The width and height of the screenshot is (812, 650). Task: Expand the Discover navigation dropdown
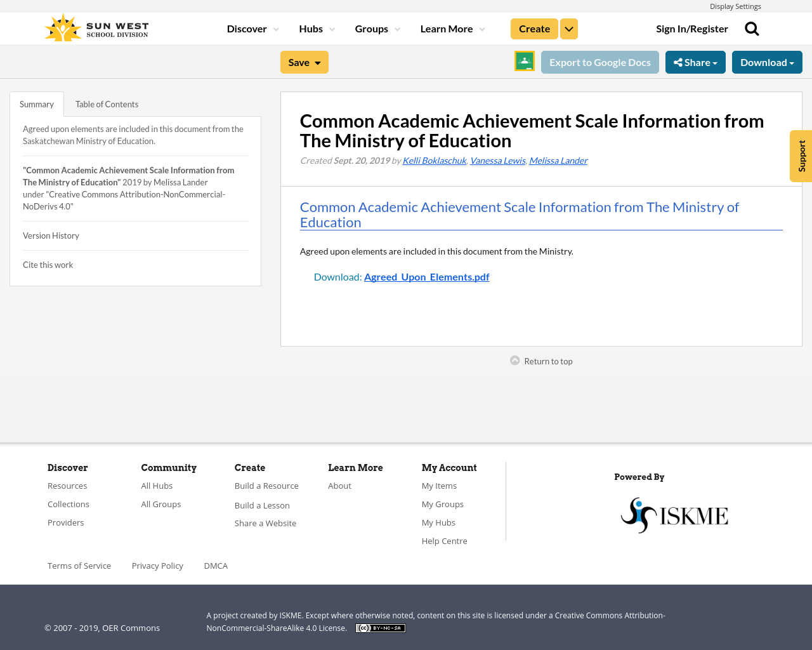tap(252, 28)
